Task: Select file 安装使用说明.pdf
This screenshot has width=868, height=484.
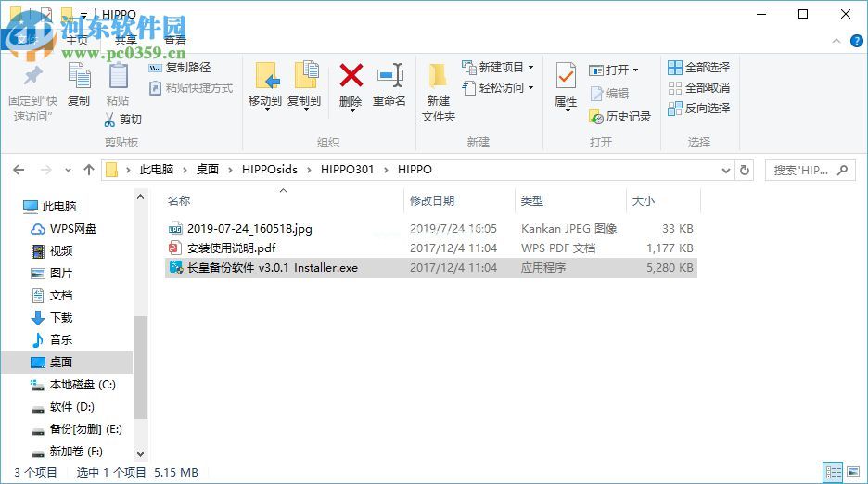Action: coord(232,248)
